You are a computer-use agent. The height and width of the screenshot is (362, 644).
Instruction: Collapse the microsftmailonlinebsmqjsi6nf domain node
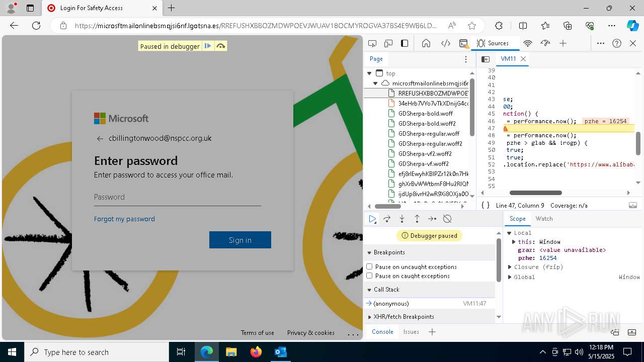click(x=375, y=83)
